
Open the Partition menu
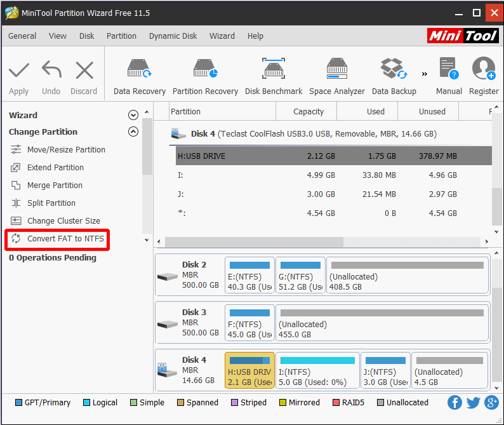121,36
